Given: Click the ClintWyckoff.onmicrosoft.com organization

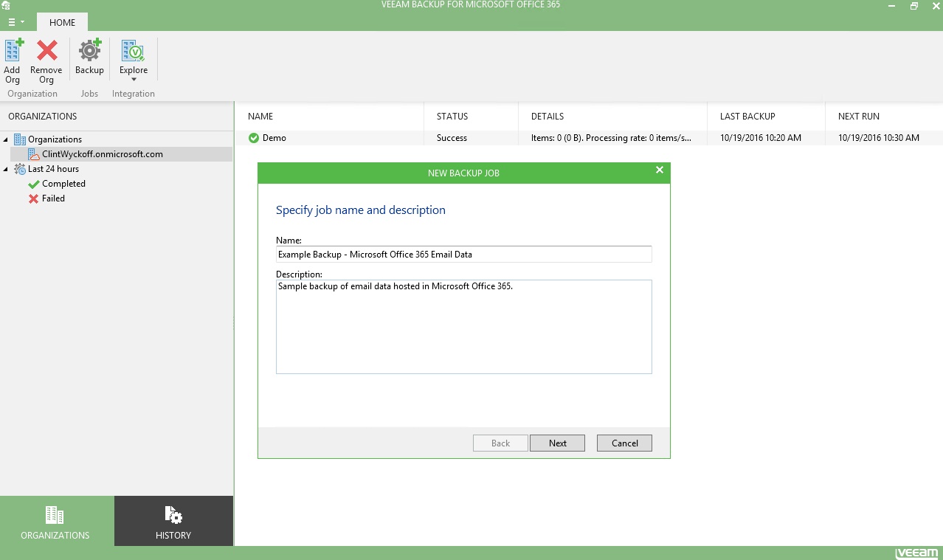Looking at the screenshot, I should (102, 154).
